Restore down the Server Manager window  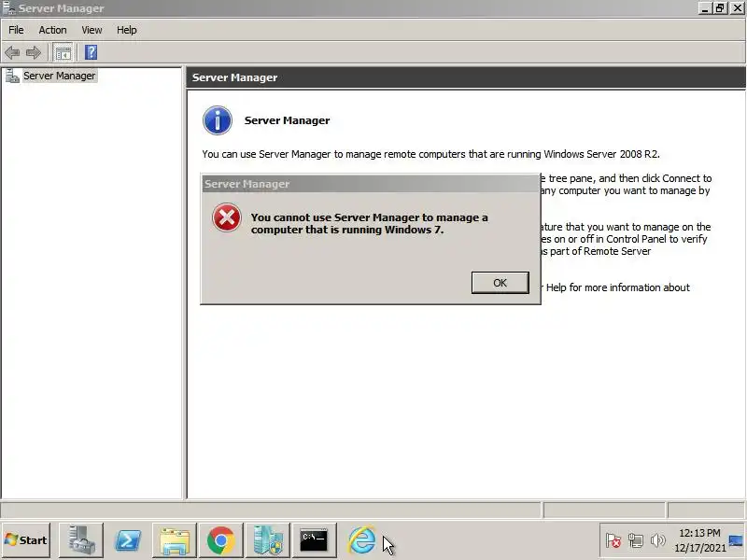(x=720, y=8)
